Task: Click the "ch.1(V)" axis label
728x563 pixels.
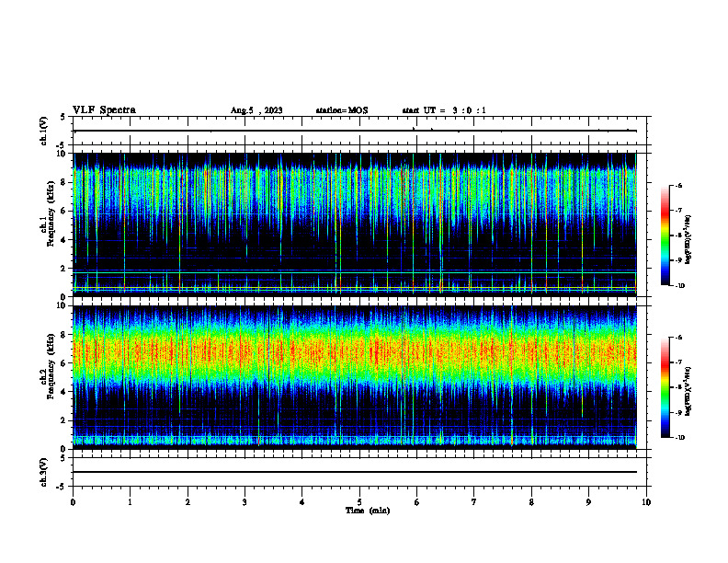Action: 44,131
